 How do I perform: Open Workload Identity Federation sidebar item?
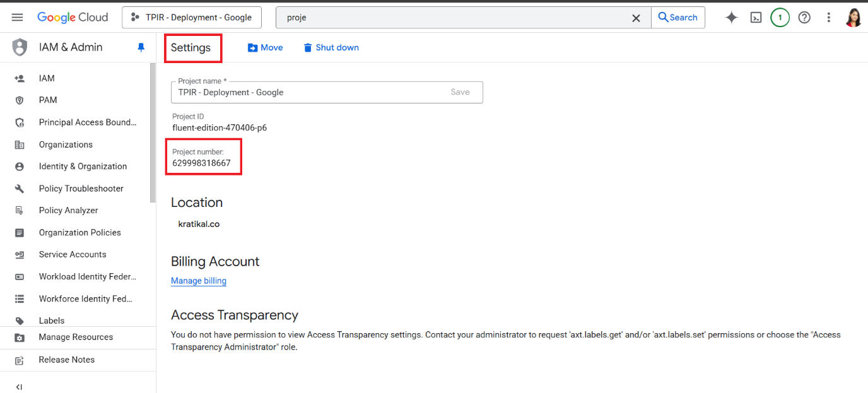[76, 277]
